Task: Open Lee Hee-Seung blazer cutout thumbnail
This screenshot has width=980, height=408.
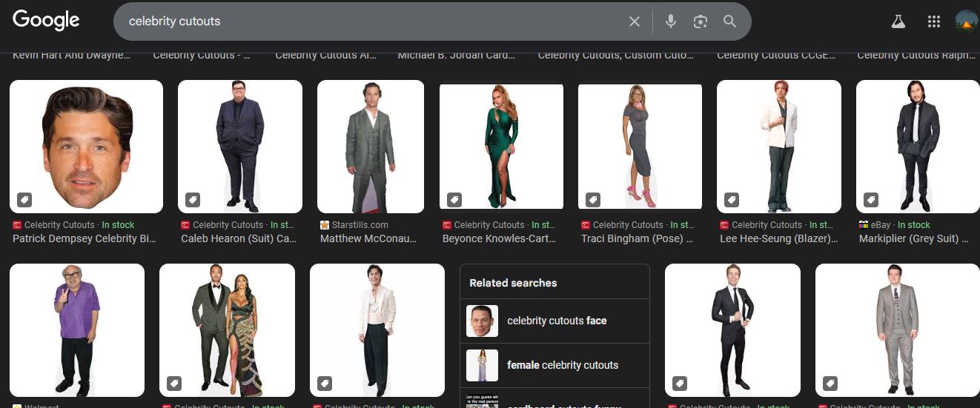Action: tap(779, 147)
